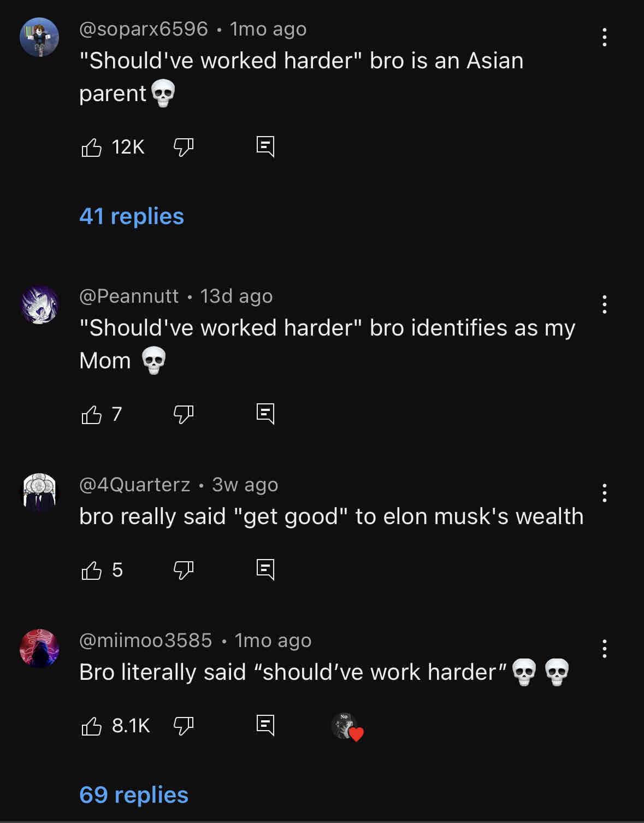Expand the 41 replies thread
644x823 pixels.
coord(132,216)
